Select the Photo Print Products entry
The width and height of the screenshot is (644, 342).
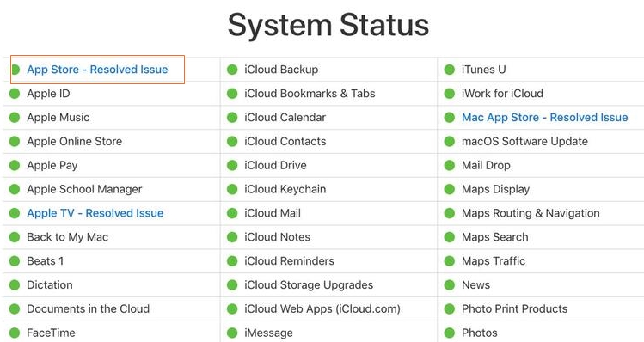515,308
